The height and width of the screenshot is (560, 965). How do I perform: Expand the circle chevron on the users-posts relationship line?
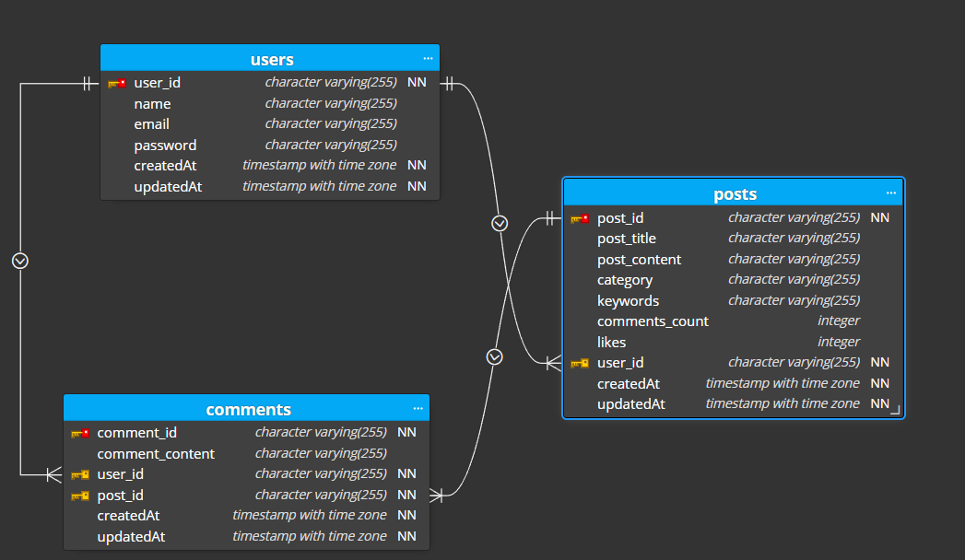click(x=500, y=222)
